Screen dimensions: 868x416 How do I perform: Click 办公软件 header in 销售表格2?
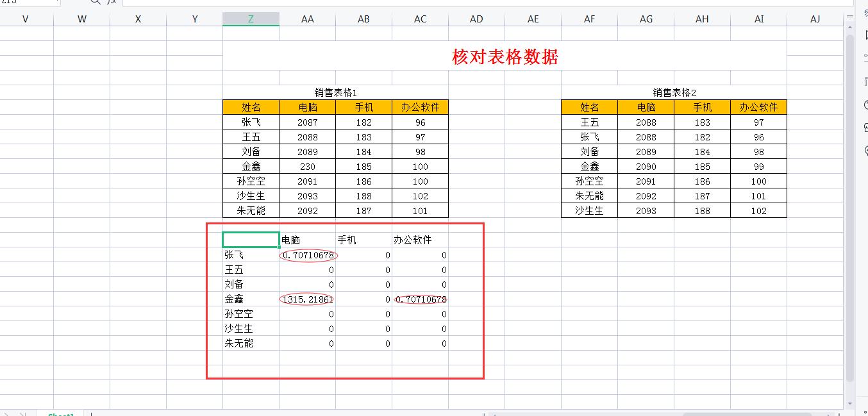click(759, 107)
